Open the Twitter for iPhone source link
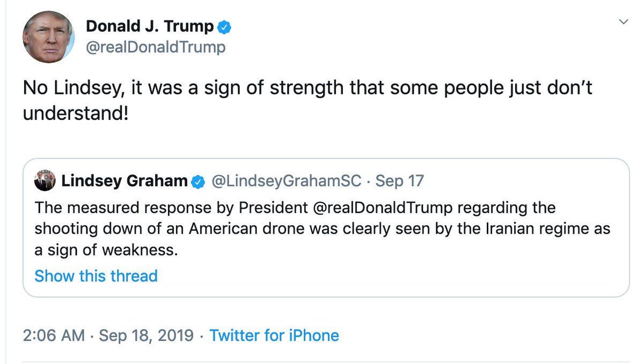 274,336
